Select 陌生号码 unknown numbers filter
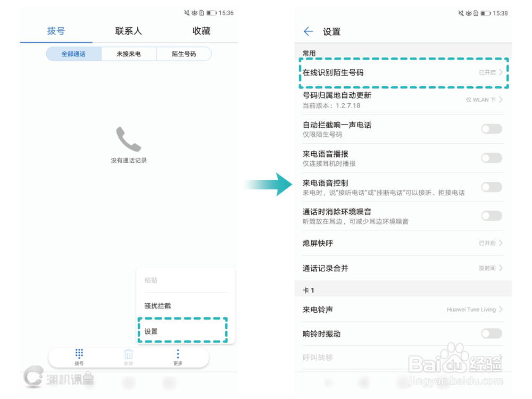532x399 pixels. (x=184, y=54)
